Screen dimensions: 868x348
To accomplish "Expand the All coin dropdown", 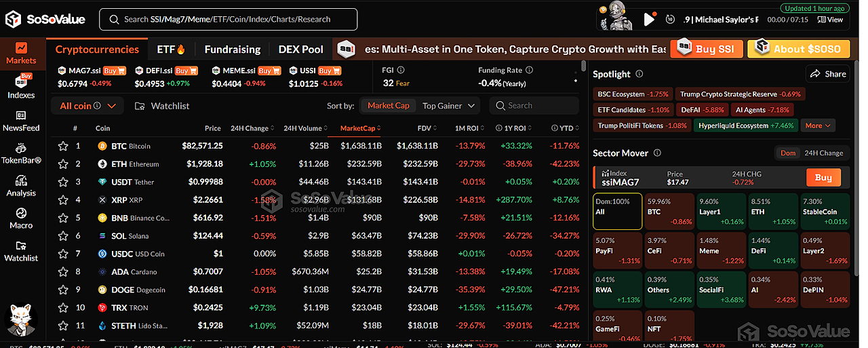I will pos(87,106).
